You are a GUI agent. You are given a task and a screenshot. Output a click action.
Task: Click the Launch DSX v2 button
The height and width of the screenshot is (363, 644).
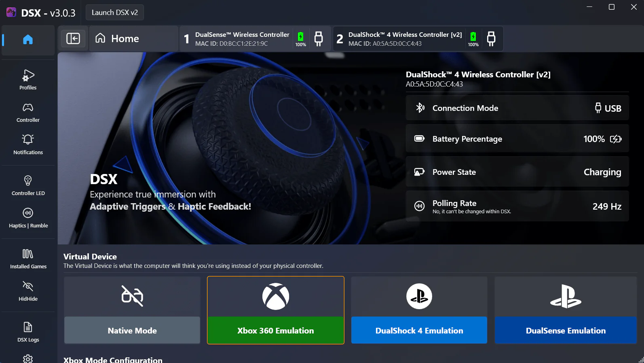115,13
